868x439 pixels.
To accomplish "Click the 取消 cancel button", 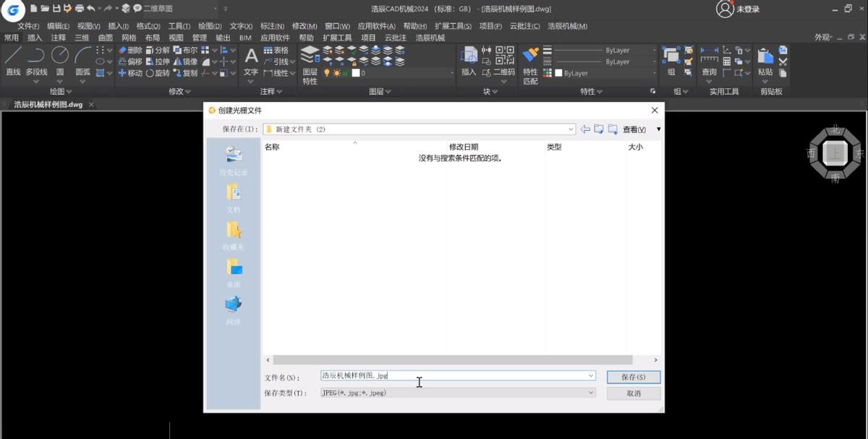I will (633, 393).
